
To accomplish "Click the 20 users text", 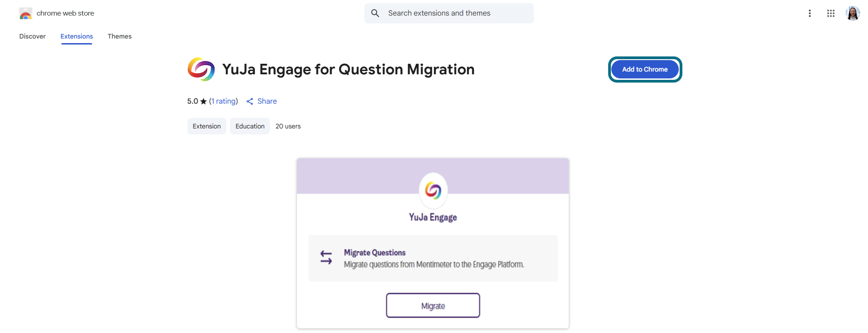I will click(288, 126).
